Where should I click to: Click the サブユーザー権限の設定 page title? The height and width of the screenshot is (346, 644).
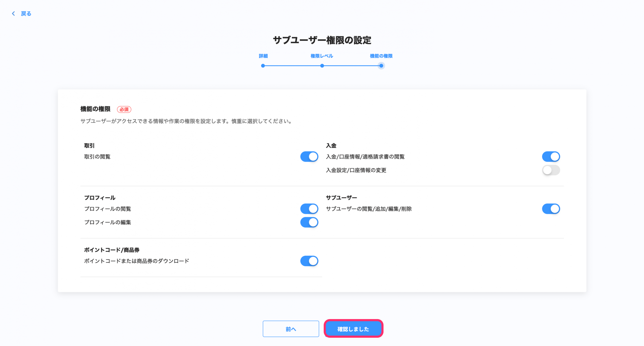coord(322,40)
